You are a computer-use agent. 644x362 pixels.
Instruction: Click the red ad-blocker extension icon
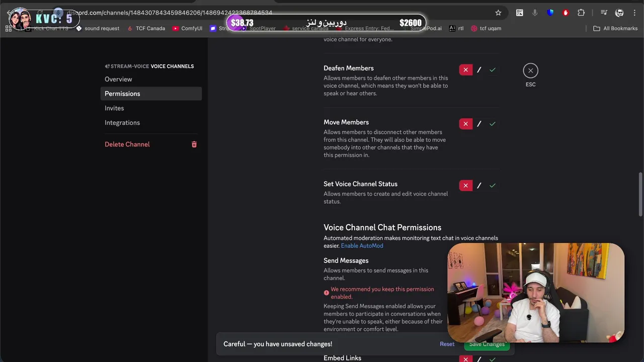566,13
